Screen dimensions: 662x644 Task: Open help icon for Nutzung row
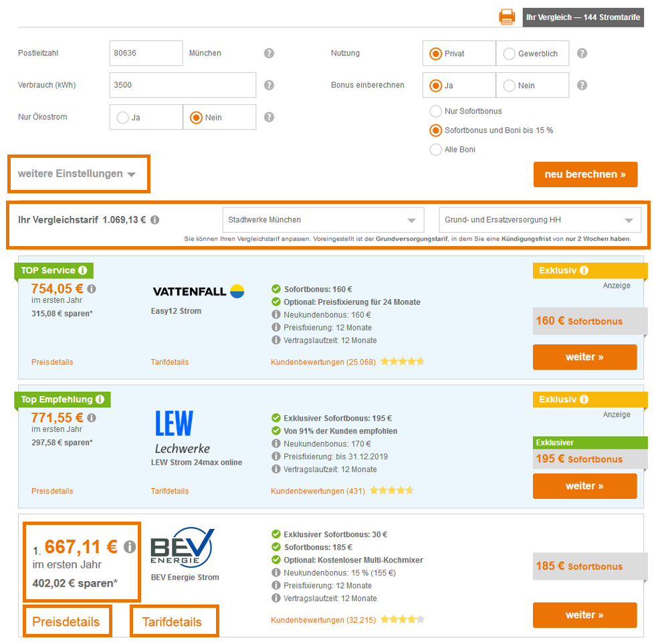coord(582,53)
